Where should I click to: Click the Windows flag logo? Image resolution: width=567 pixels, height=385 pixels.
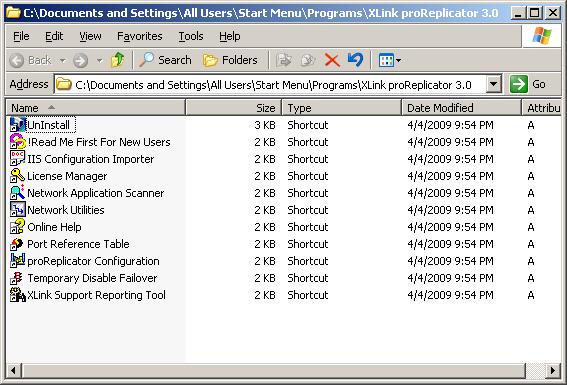(x=542, y=36)
